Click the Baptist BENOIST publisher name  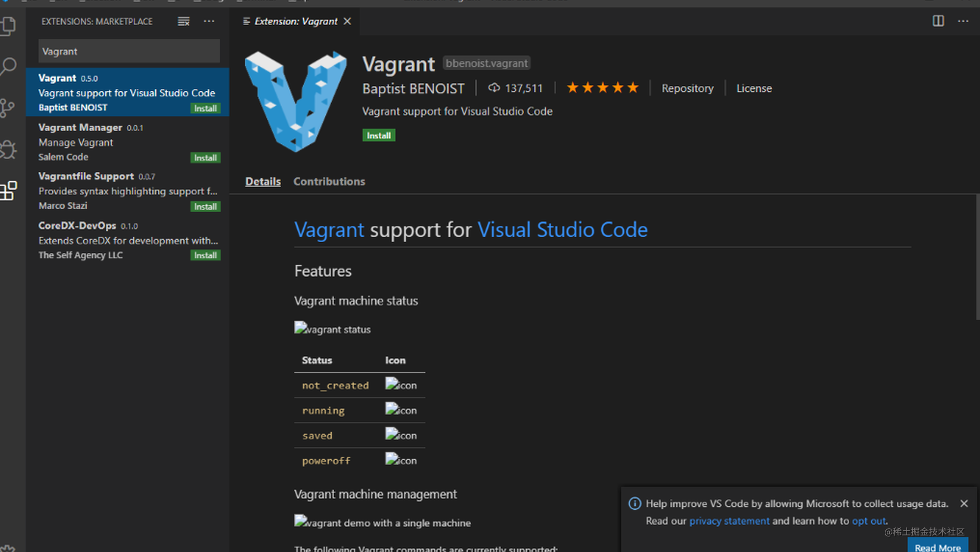(413, 89)
